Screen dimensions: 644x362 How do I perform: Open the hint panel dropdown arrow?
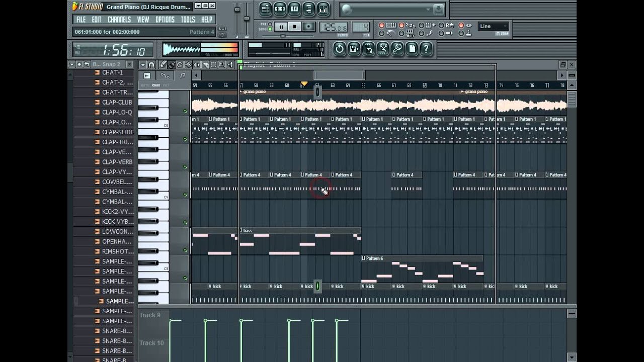pos(428,9)
